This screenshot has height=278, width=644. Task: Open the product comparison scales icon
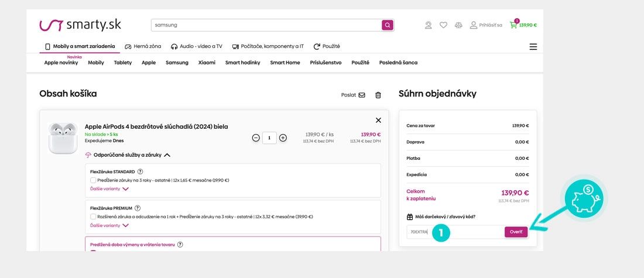coord(458,25)
